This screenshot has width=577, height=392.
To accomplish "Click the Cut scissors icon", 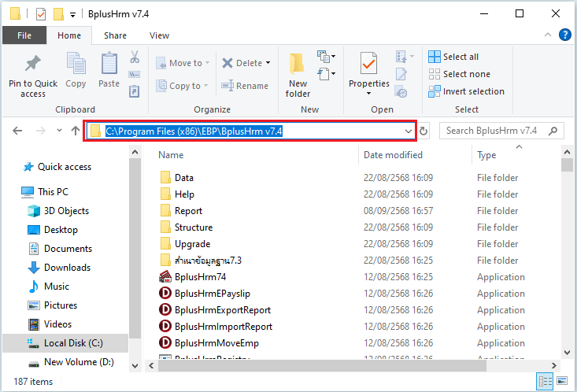I will click(134, 57).
